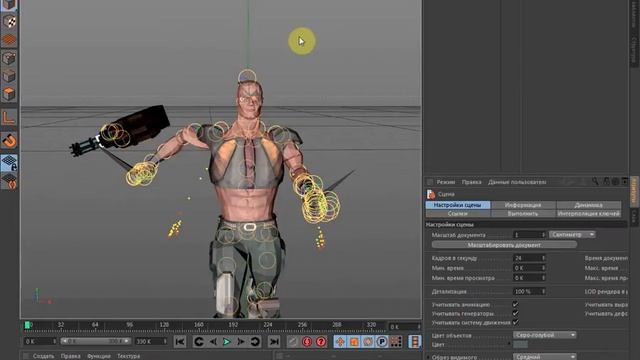Toggle Rotation keyframe recording
The width and height of the screenshot is (640, 360).
click(x=368, y=342)
